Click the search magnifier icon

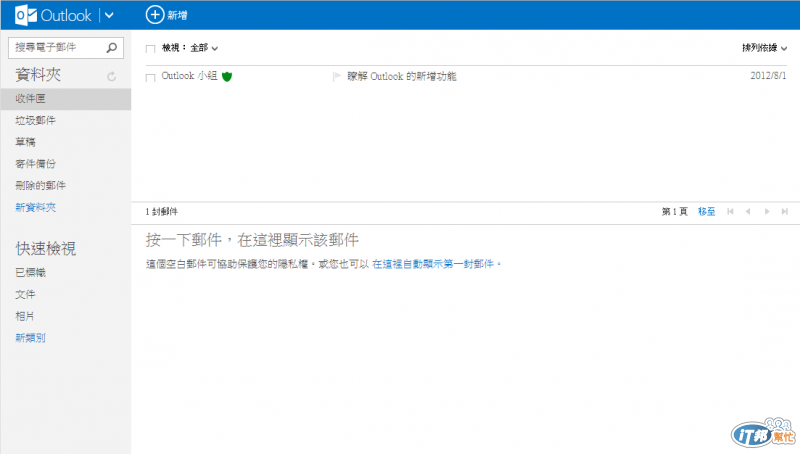[112, 47]
